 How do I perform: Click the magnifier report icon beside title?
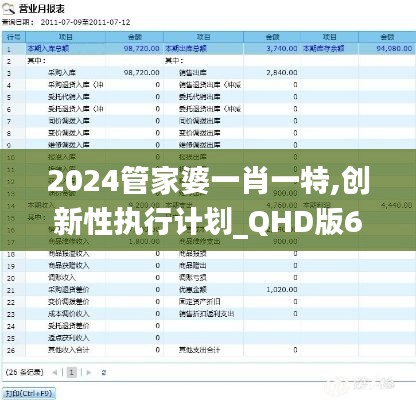(9, 8)
